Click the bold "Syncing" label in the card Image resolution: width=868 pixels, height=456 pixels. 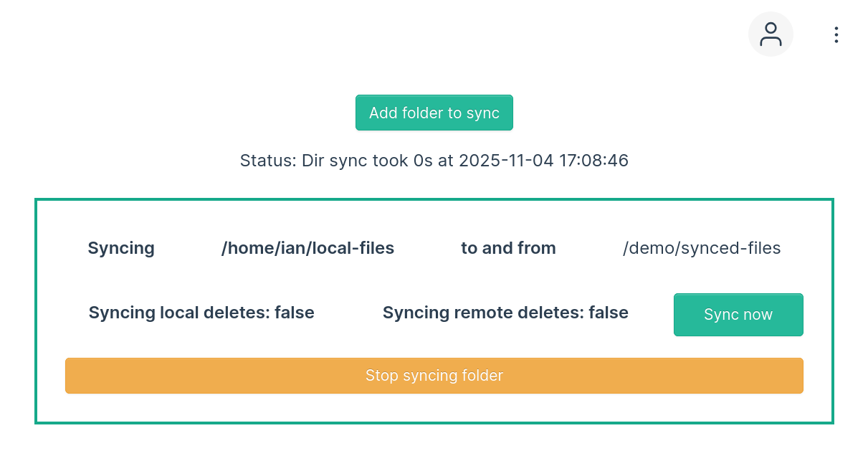[x=121, y=248]
